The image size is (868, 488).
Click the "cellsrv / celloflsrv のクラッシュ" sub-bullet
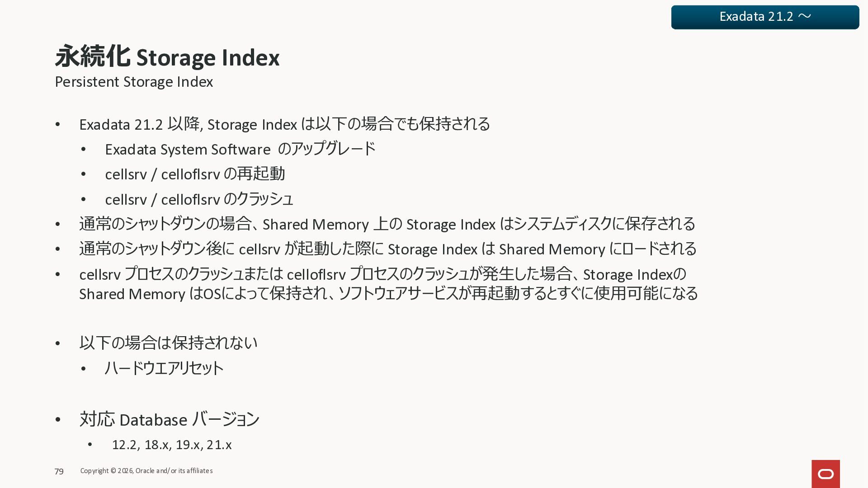[x=199, y=199]
